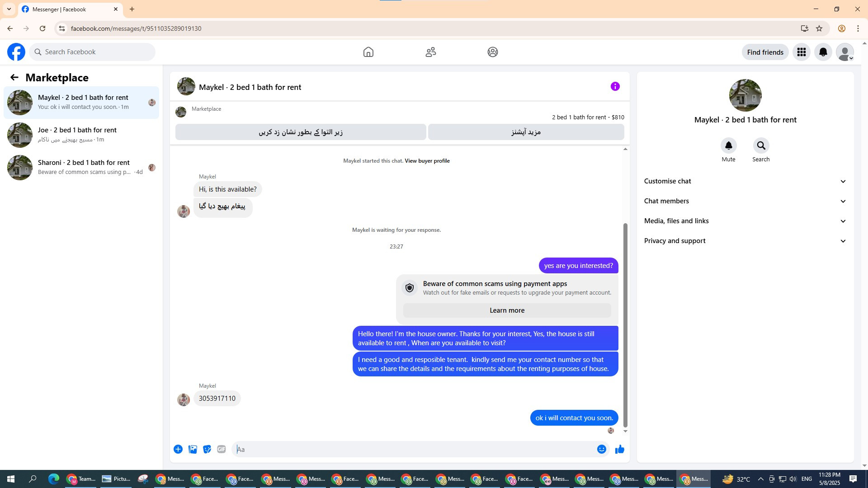
Task: Mute this conversation with bell icon
Action: [729, 145]
